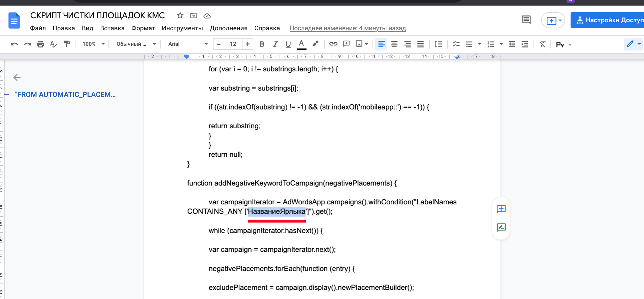Toggle underline formatting
644x299 pixels.
pyautogui.click(x=288, y=44)
